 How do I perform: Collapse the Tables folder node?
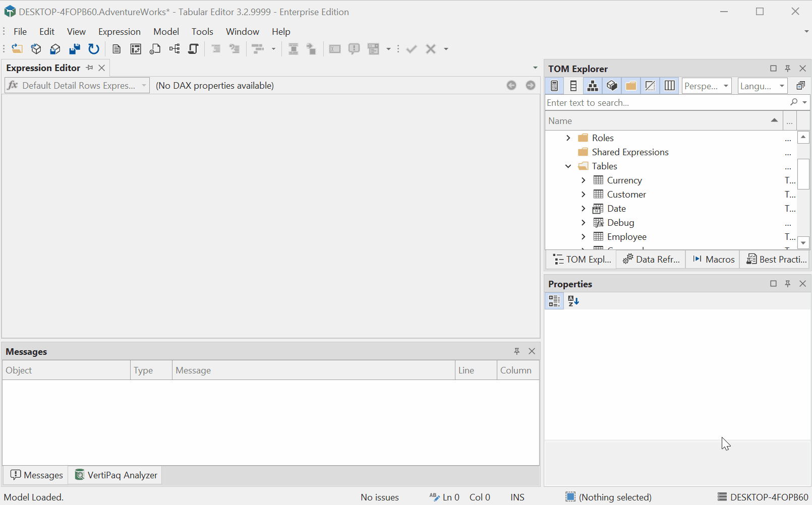(568, 166)
